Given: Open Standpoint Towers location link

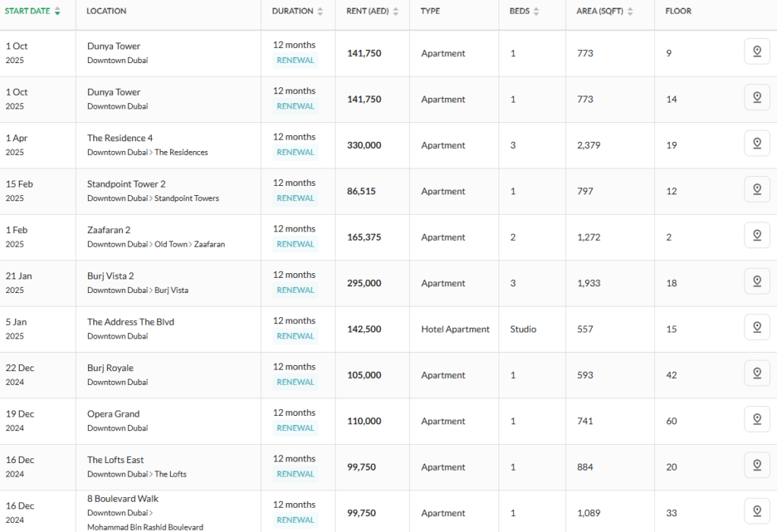Looking at the screenshot, I should coord(187,199).
